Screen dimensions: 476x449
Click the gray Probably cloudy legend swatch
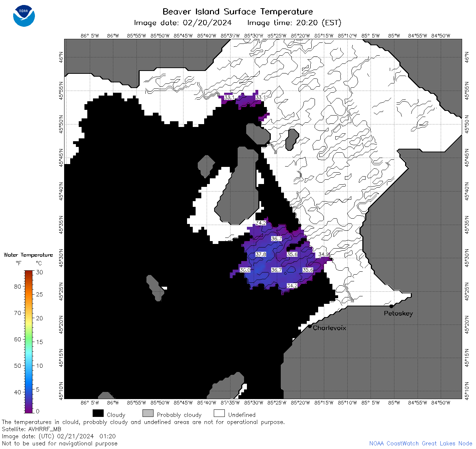[x=148, y=413]
